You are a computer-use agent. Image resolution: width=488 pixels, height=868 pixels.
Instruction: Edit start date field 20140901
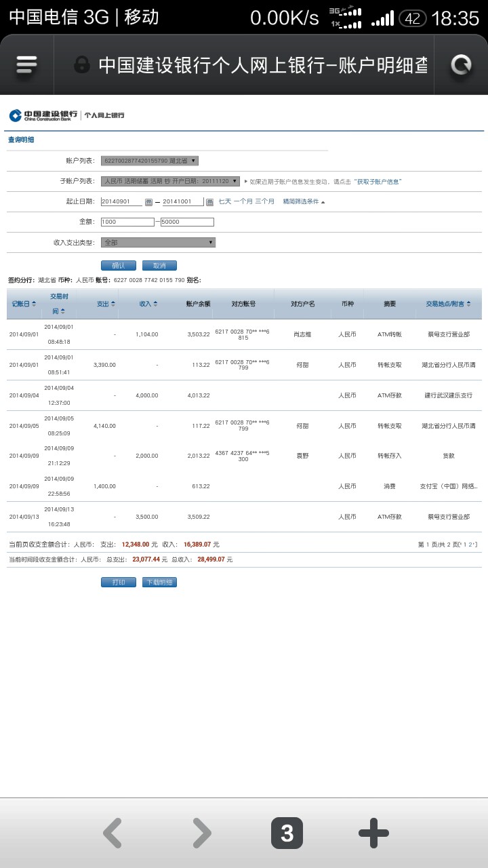[x=122, y=201]
